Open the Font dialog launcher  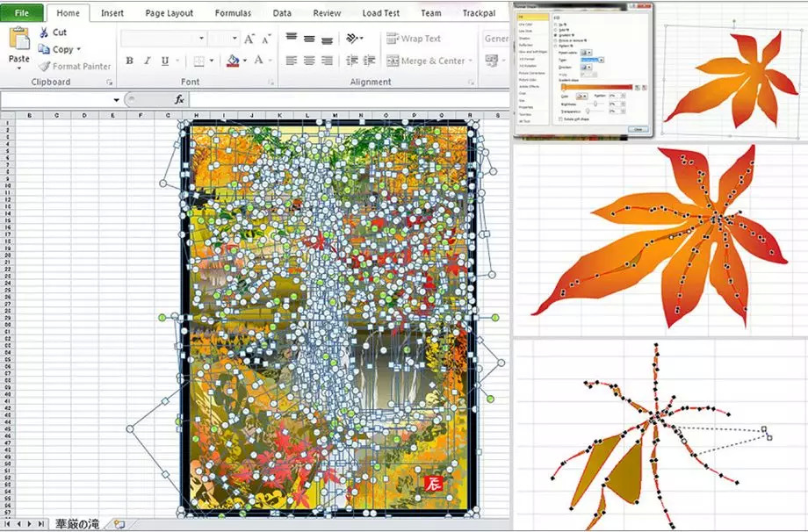point(271,82)
